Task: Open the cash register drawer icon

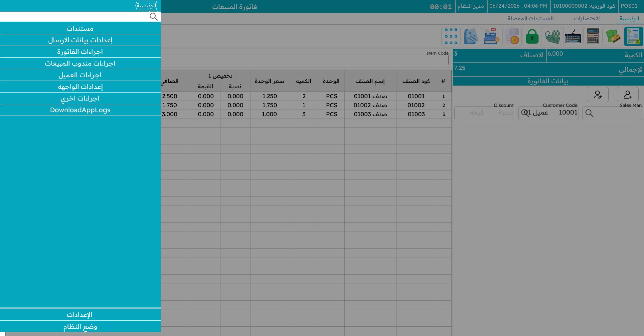Action: point(492,36)
